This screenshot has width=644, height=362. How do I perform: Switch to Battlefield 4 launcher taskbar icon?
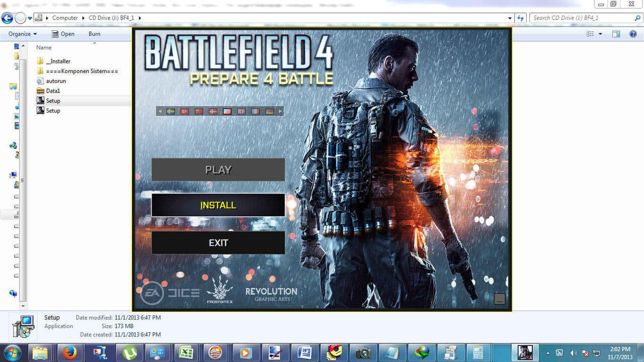(525, 353)
